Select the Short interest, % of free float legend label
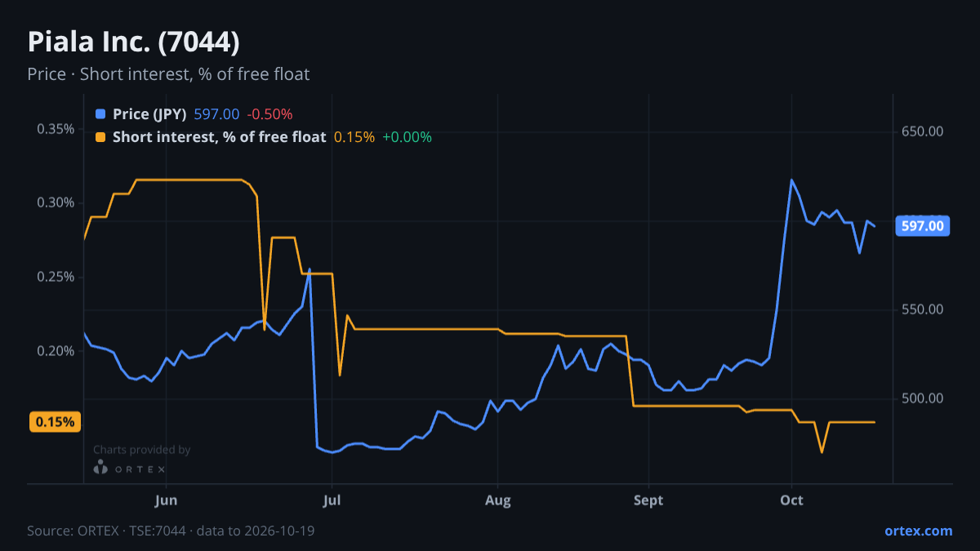Image resolution: width=980 pixels, height=551 pixels. point(219,137)
